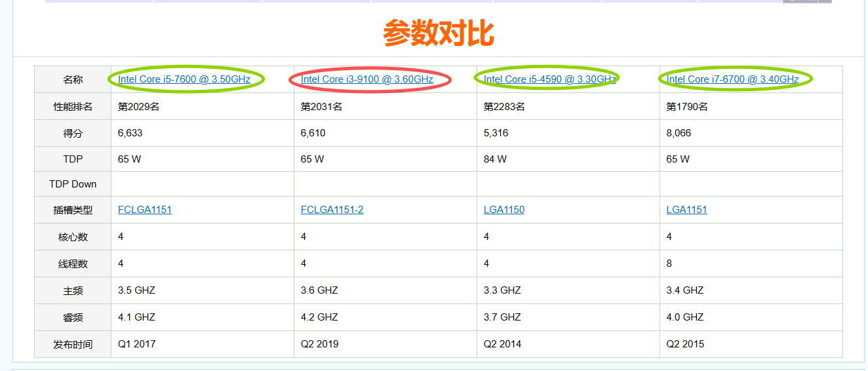Click the TDP row header
This screenshot has width=868, height=371.
point(73,159)
